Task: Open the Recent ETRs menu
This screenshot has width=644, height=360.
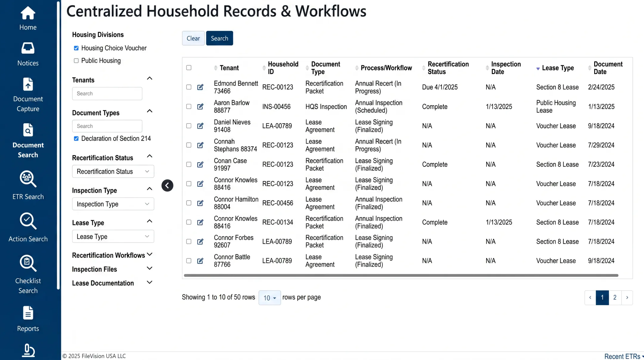Action: click(624, 356)
